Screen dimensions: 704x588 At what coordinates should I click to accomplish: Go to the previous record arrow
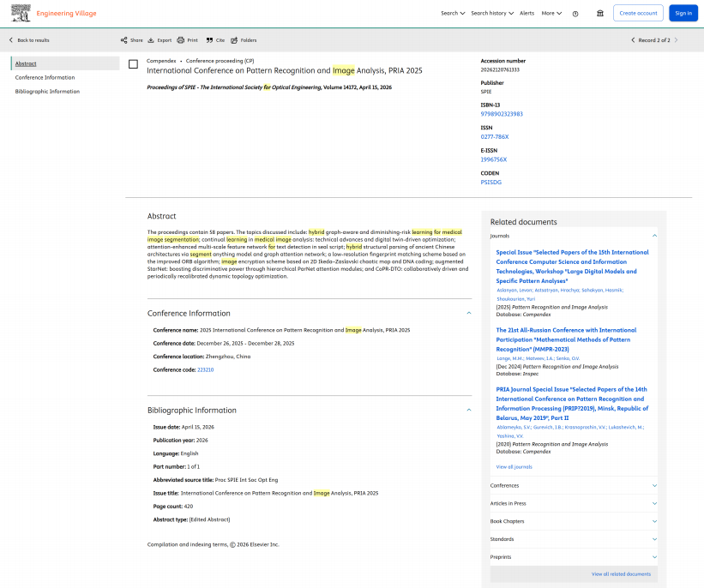[633, 40]
